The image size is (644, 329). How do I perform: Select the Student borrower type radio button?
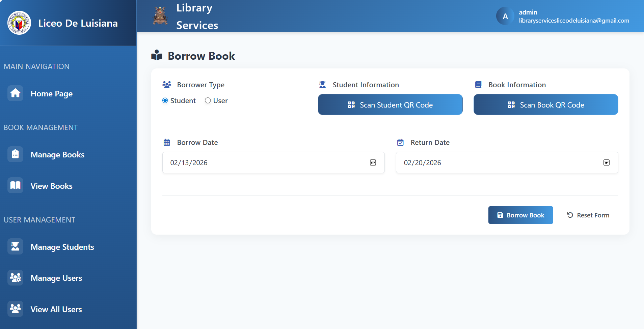(x=165, y=100)
